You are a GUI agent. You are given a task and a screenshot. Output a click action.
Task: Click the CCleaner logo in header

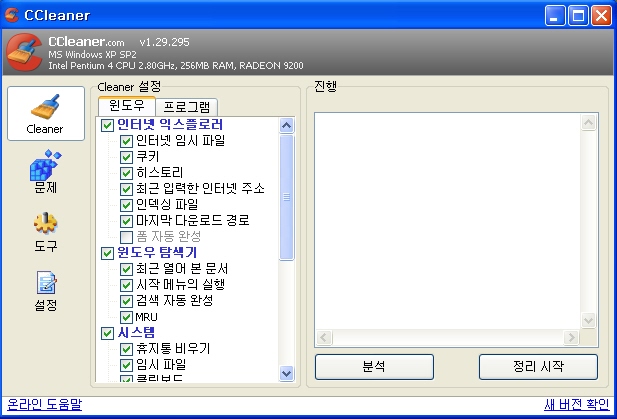[x=24, y=52]
